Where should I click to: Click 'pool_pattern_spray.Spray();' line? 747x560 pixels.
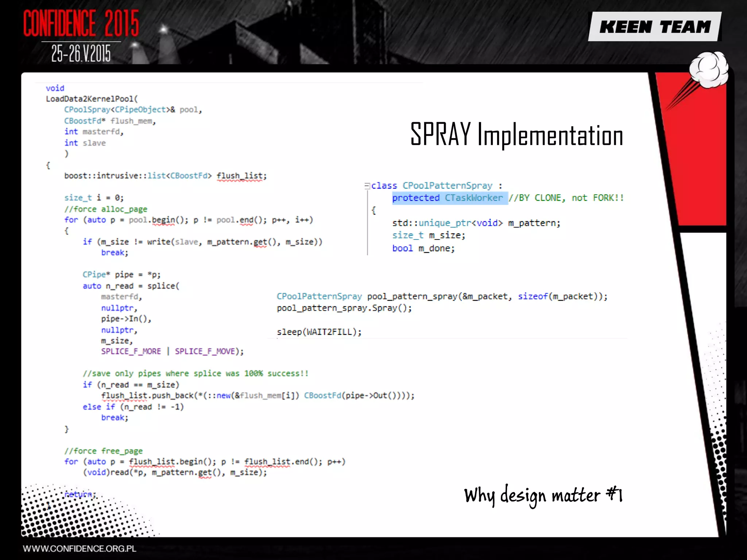tap(344, 308)
